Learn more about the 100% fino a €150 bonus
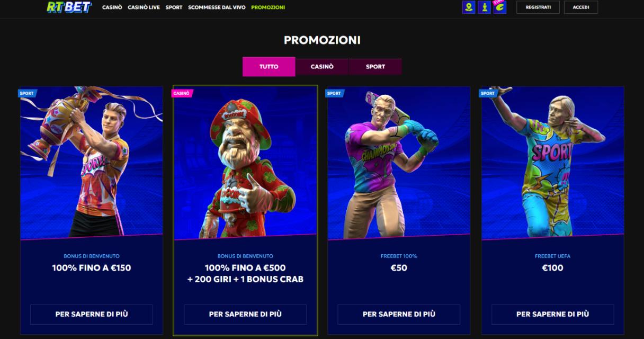The image size is (644, 339). click(x=92, y=314)
